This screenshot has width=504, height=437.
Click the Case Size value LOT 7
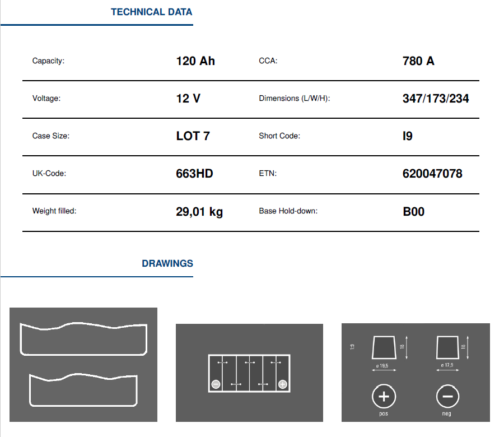193,136
